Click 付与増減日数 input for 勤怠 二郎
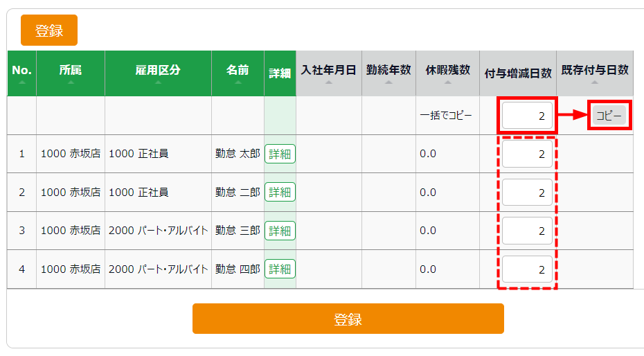 (x=527, y=192)
